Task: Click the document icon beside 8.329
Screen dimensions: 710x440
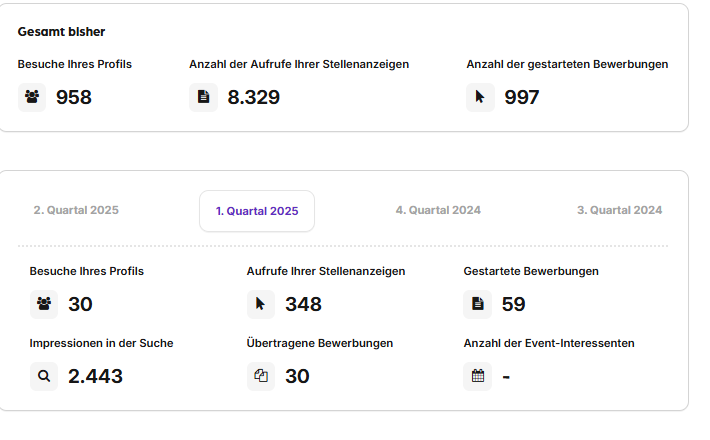Action: click(203, 97)
